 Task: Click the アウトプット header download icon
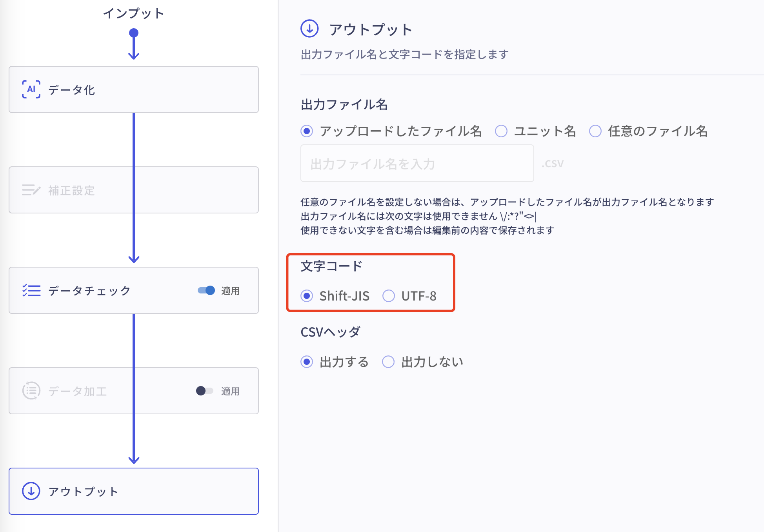click(x=309, y=29)
